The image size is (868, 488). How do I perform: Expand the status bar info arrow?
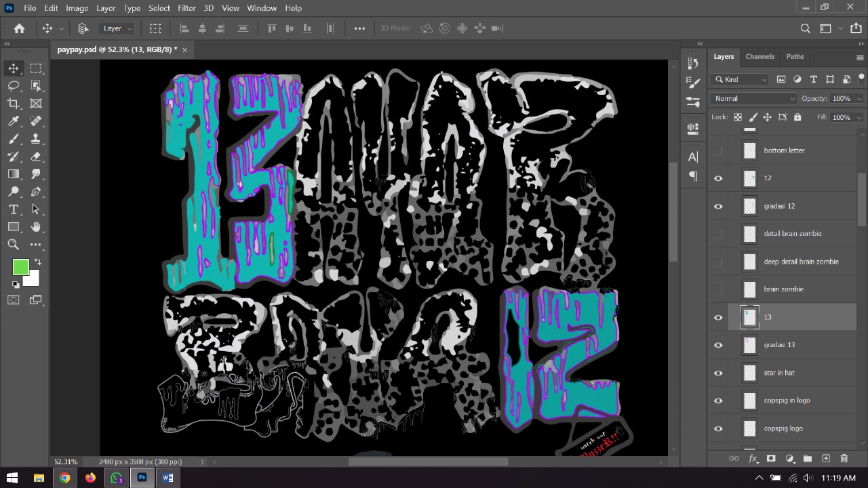click(201, 462)
